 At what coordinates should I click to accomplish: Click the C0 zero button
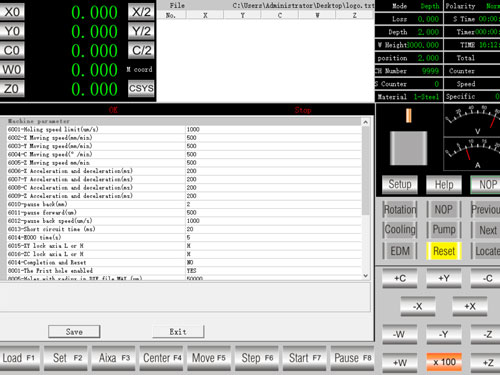pyautogui.click(x=12, y=50)
